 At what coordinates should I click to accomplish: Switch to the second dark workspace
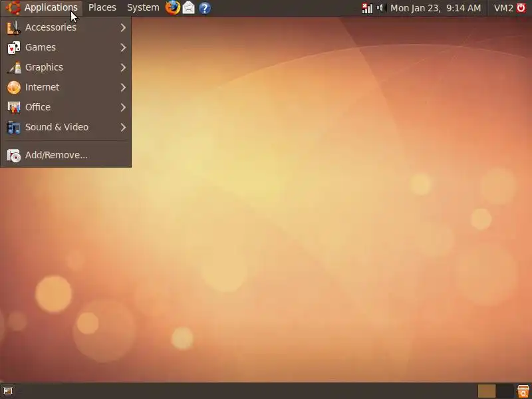coord(505,391)
